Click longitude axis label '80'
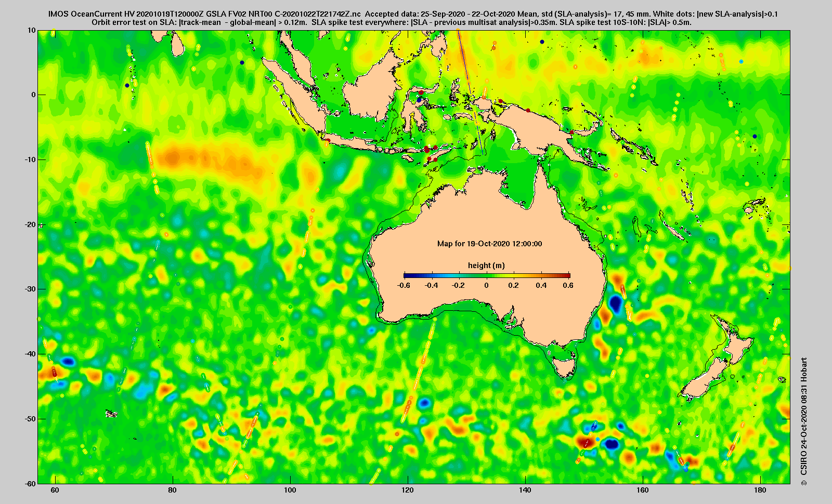Image resolution: width=832 pixels, height=504 pixels. click(172, 490)
